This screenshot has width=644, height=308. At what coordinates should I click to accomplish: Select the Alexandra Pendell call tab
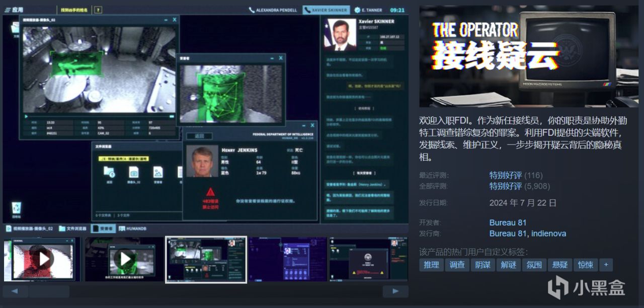coord(273,10)
